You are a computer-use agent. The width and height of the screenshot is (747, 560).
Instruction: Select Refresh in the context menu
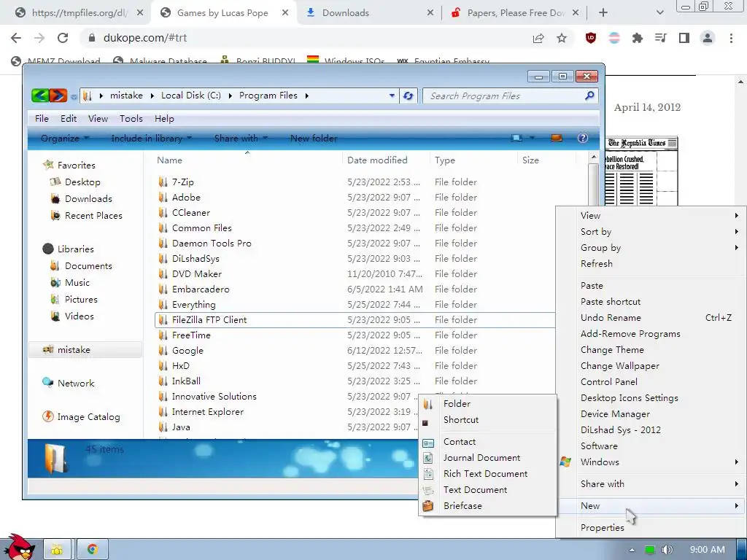(x=597, y=264)
